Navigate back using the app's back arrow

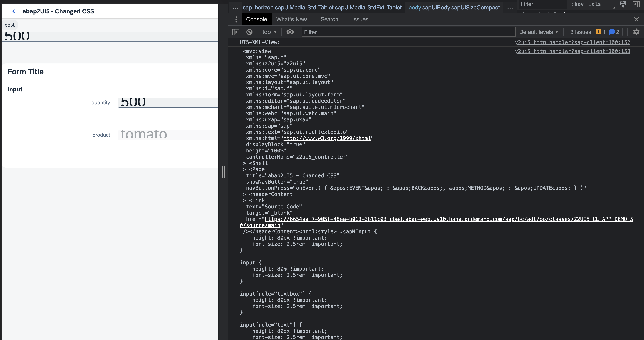point(14,11)
